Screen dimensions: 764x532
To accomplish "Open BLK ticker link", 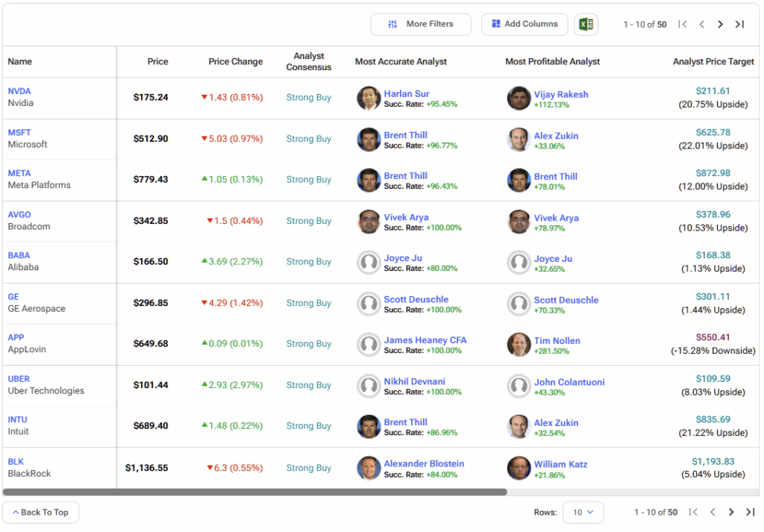I will coord(16,461).
